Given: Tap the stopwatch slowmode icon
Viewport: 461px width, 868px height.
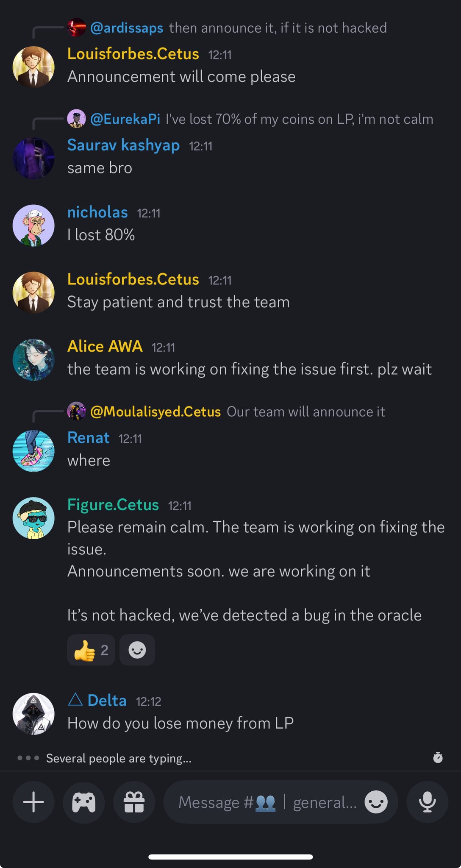Looking at the screenshot, I should 438,757.
